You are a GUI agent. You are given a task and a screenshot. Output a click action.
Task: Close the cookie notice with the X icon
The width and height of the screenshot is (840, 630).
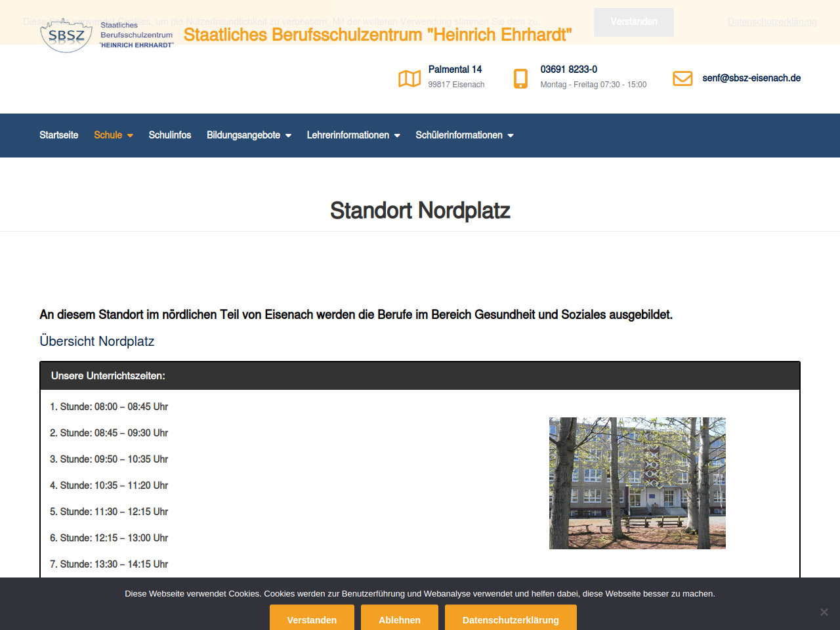pyautogui.click(x=824, y=612)
